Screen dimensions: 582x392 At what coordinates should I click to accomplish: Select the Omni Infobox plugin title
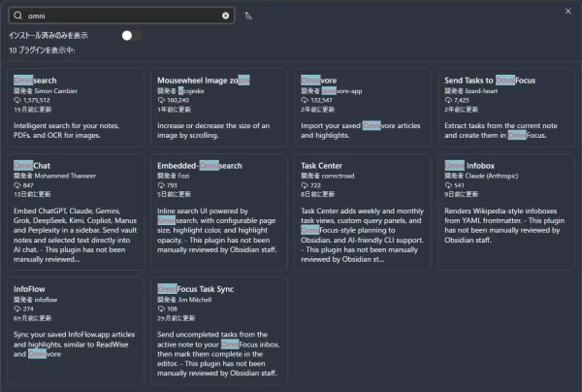(x=469, y=166)
